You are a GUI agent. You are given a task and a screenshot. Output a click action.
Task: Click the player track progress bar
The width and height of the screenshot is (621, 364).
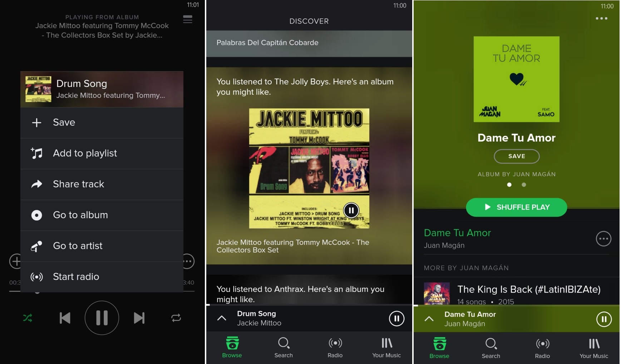(102, 291)
